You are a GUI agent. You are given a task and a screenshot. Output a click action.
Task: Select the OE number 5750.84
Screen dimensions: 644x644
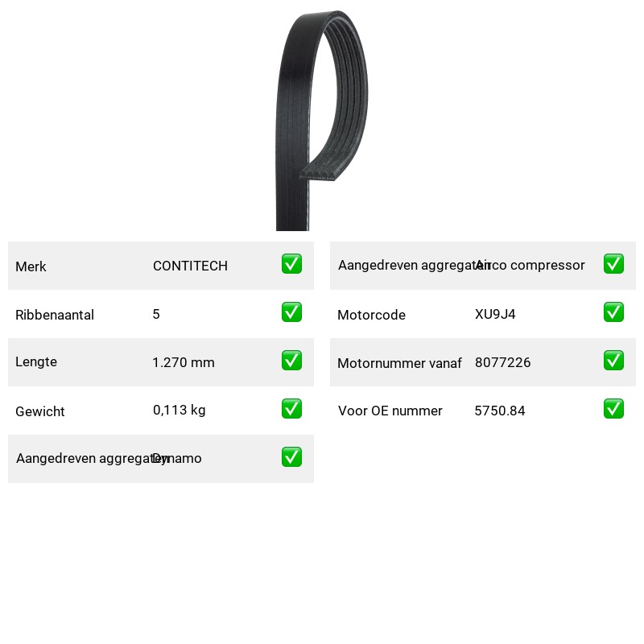500,411
